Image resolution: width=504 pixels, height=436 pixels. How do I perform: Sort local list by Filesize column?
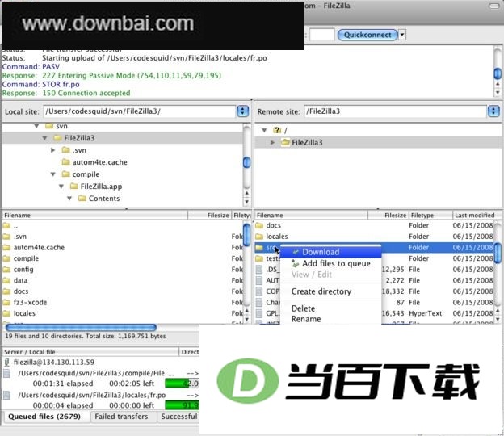[x=209, y=216]
